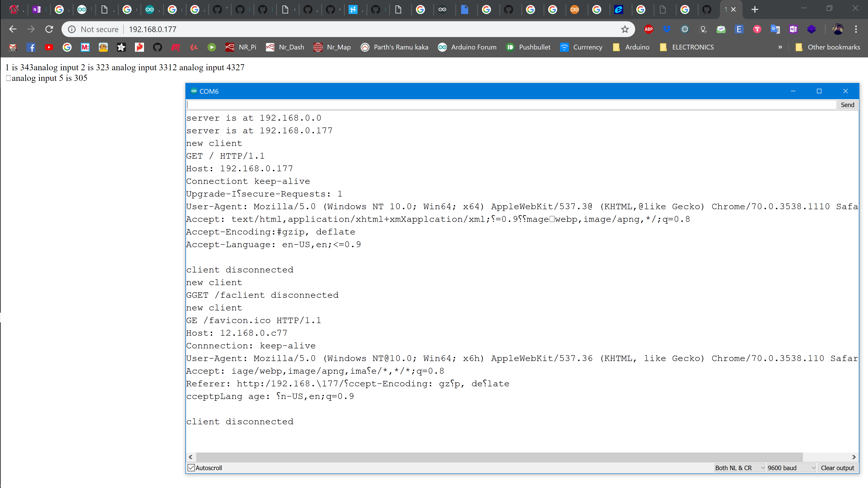Open the YouTube bookmark

[x=49, y=47]
